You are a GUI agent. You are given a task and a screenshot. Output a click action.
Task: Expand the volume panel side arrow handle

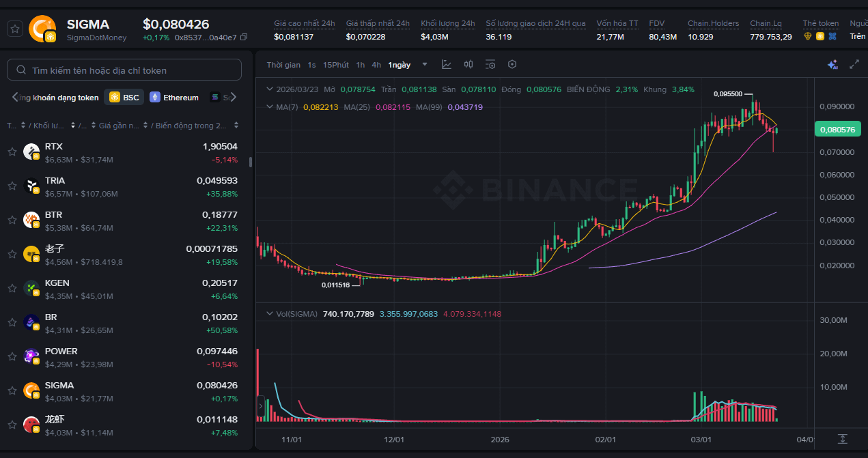click(x=260, y=407)
